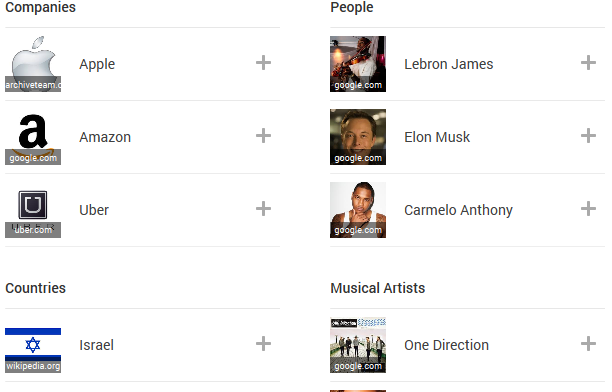Add Uber using its plus icon
The height and width of the screenshot is (392, 612).
point(263,208)
